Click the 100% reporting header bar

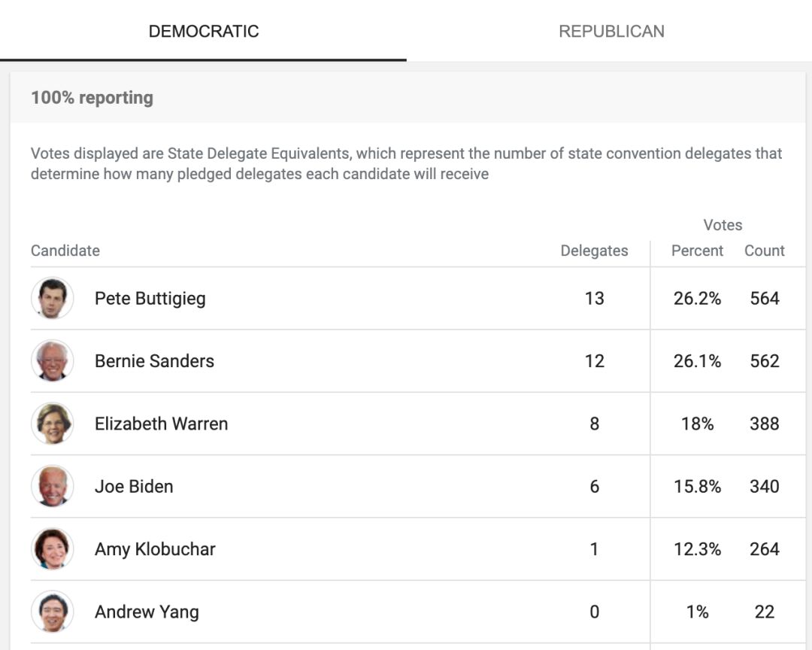(x=408, y=98)
